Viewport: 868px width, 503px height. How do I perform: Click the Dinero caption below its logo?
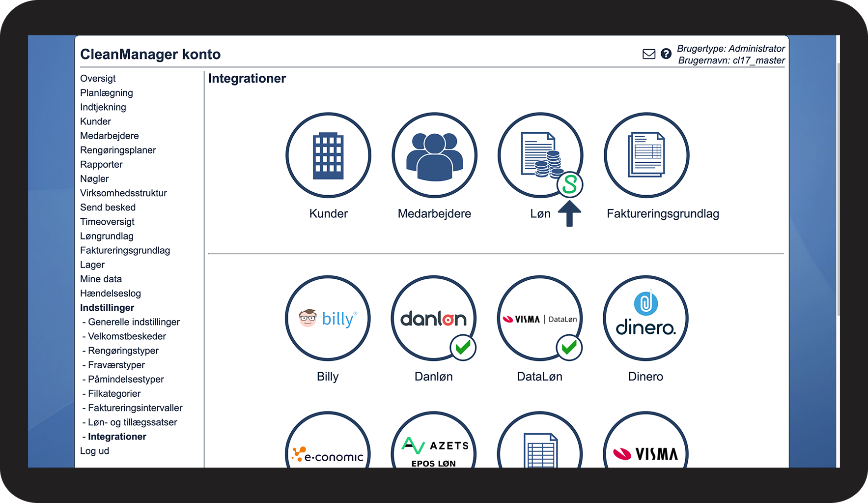645,377
